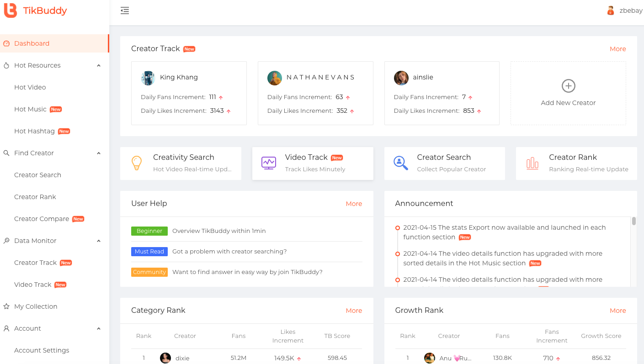Screen dimensions: 644x364
Task: Click the Data Monitor icon in the sidebar
Action: pyautogui.click(x=6, y=241)
